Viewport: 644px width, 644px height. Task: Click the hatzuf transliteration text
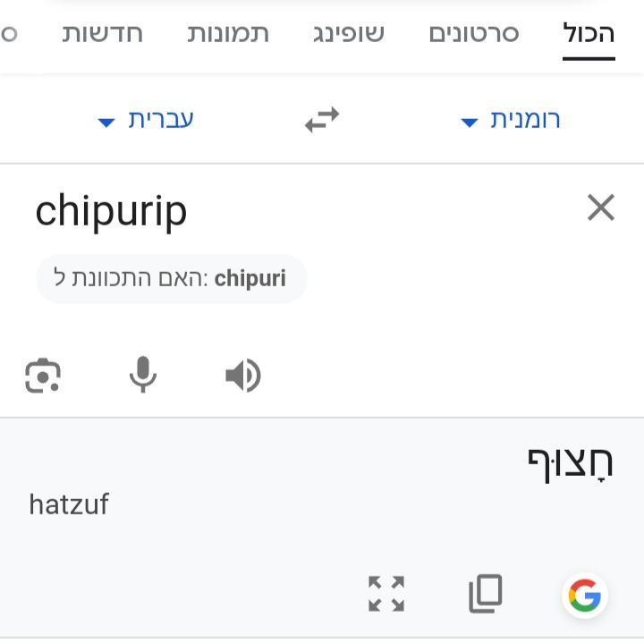[x=69, y=504]
